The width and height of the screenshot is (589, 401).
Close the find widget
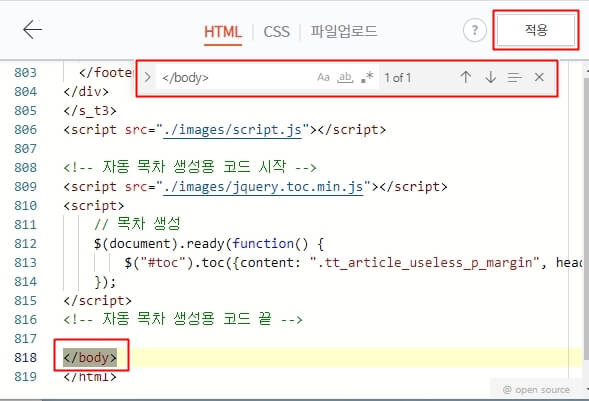point(539,77)
